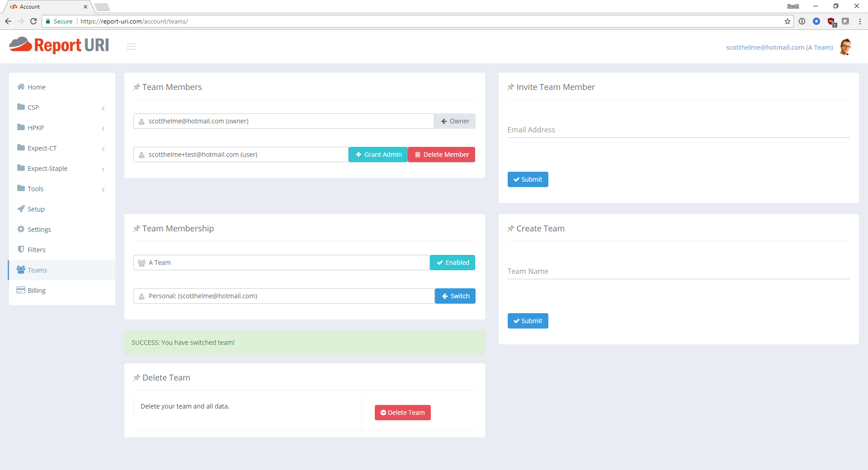Switch to the Account browser tab
Viewport: 868px width, 470px height.
coord(45,6)
